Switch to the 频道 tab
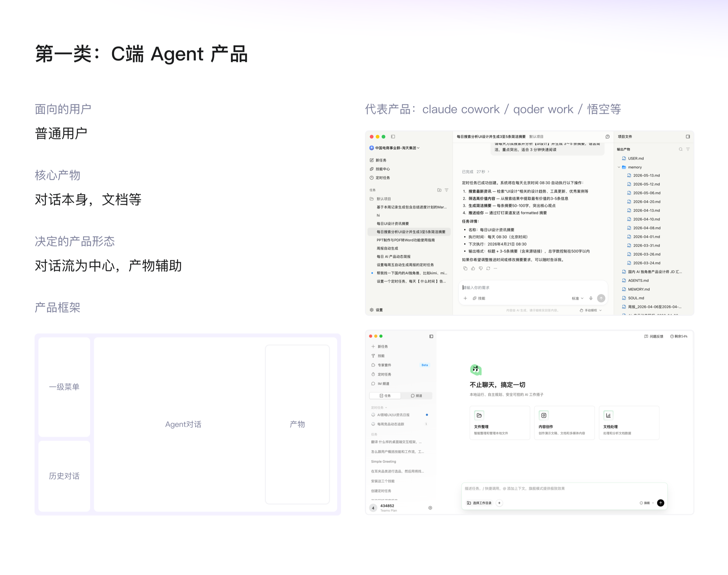Image resolution: width=728 pixels, height=575 pixels. pyautogui.click(x=416, y=396)
